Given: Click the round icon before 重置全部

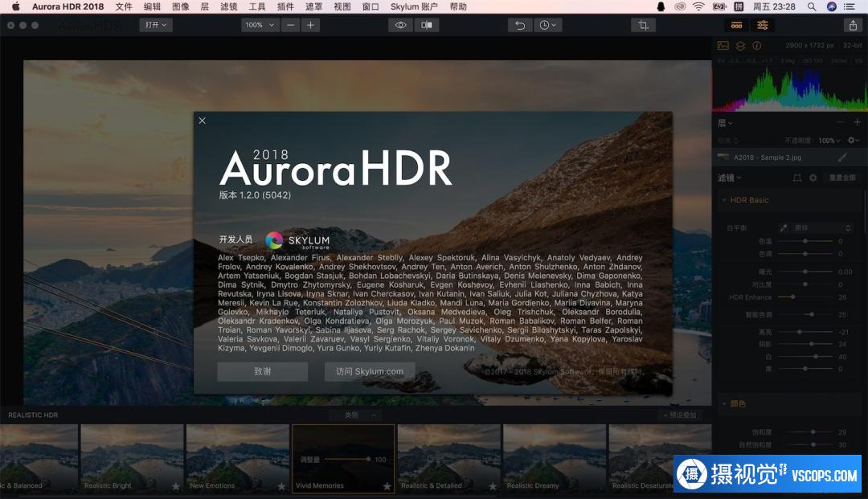Looking at the screenshot, I should click(x=813, y=178).
